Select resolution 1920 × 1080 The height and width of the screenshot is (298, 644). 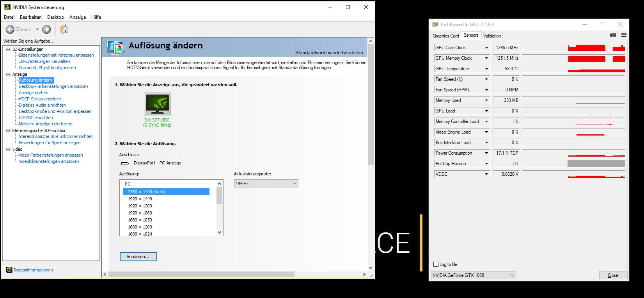140,213
